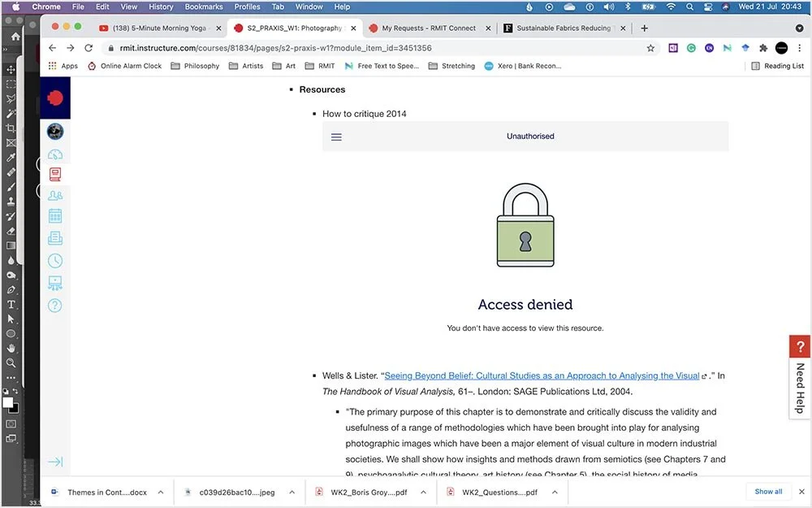
Task: Pick Photoshop foreground color swatch
Action: 8,403
